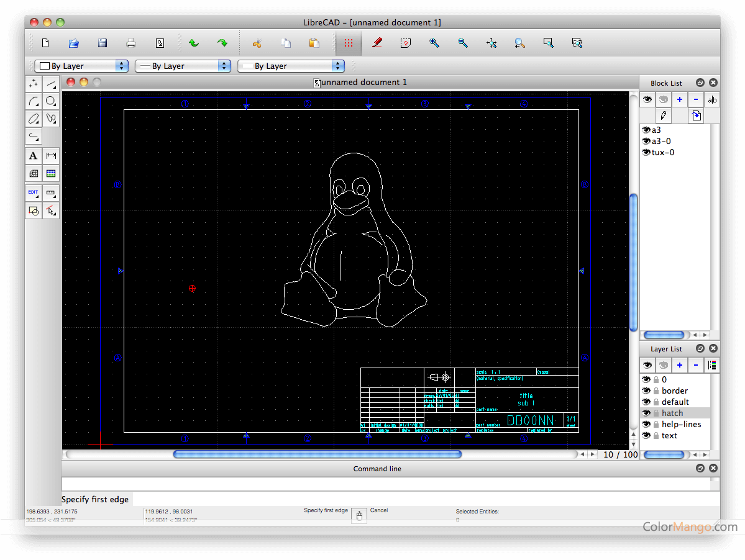Select the Line tool
The height and width of the screenshot is (560, 745).
coord(51,83)
